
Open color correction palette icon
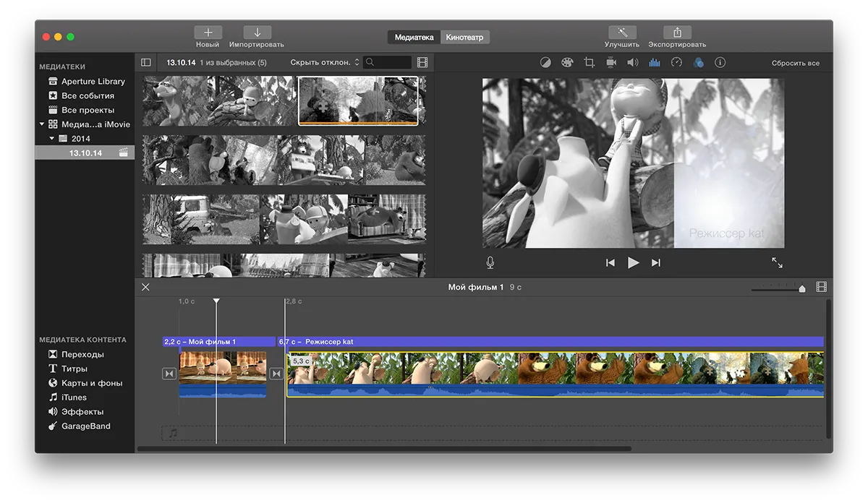(x=567, y=63)
